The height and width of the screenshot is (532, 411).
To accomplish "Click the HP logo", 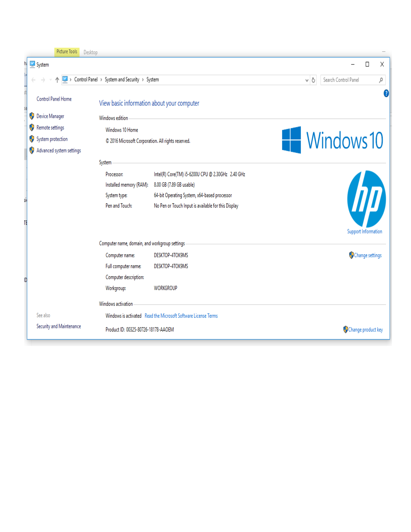I will (x=367, y=199).
